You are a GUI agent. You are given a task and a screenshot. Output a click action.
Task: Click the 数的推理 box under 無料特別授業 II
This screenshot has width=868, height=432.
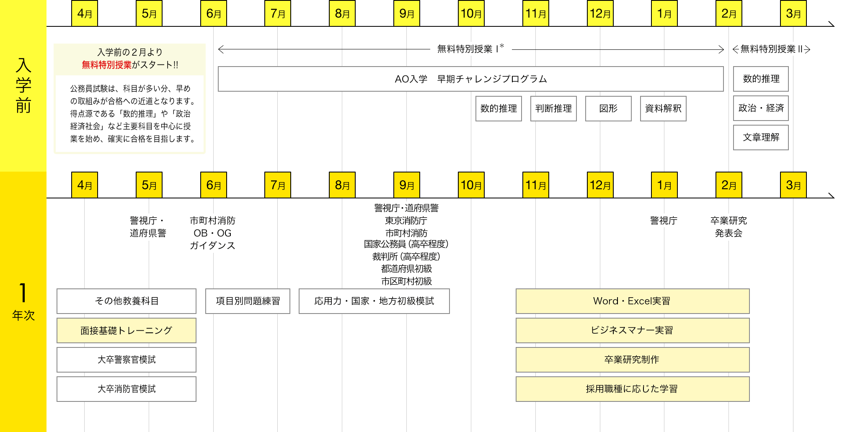pos(761,79)
